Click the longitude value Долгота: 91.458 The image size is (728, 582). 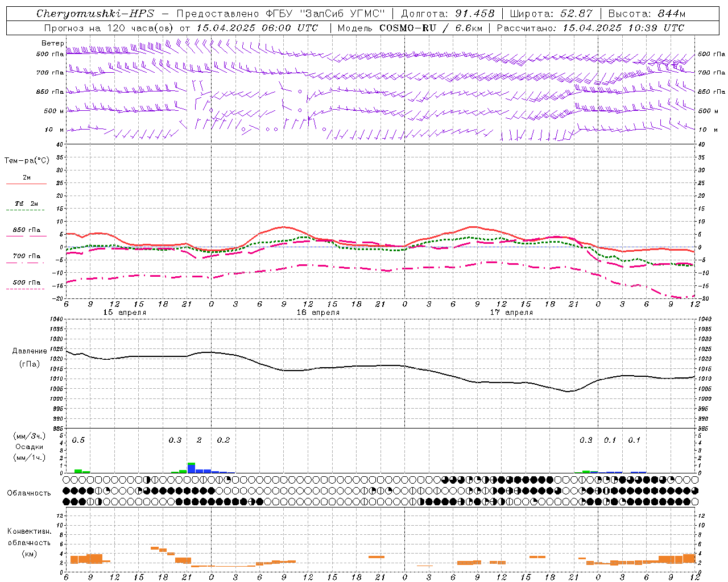448,14
